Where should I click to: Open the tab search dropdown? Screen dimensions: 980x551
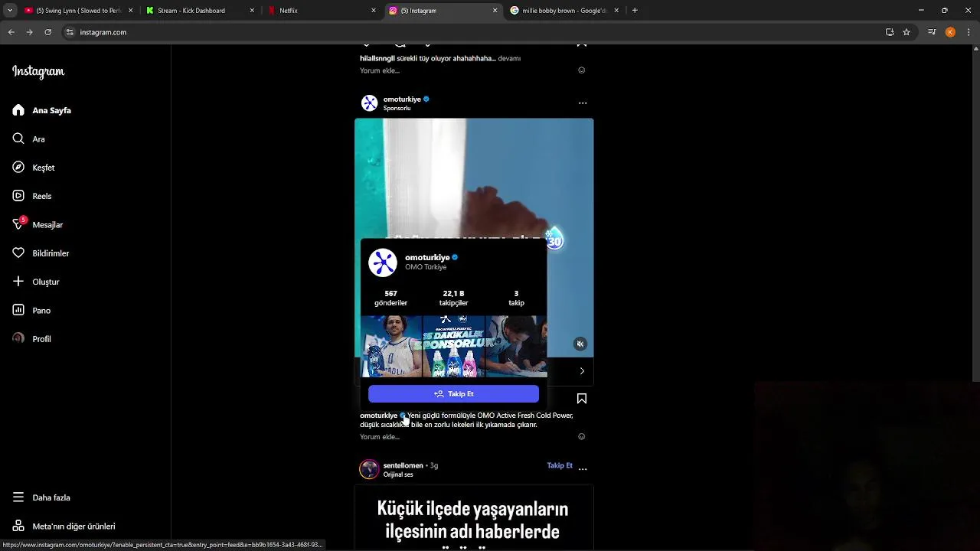click(9, 11)
